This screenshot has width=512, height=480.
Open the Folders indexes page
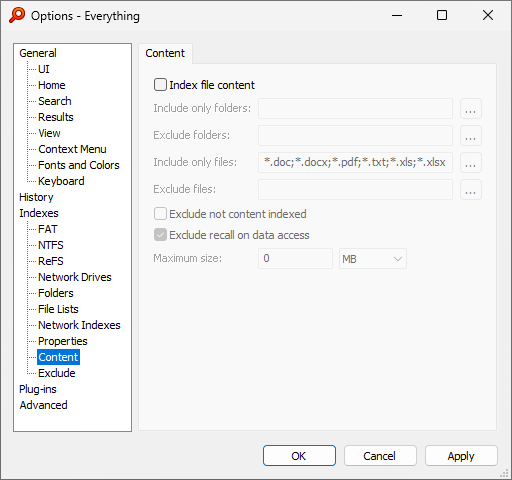point(56,293)
